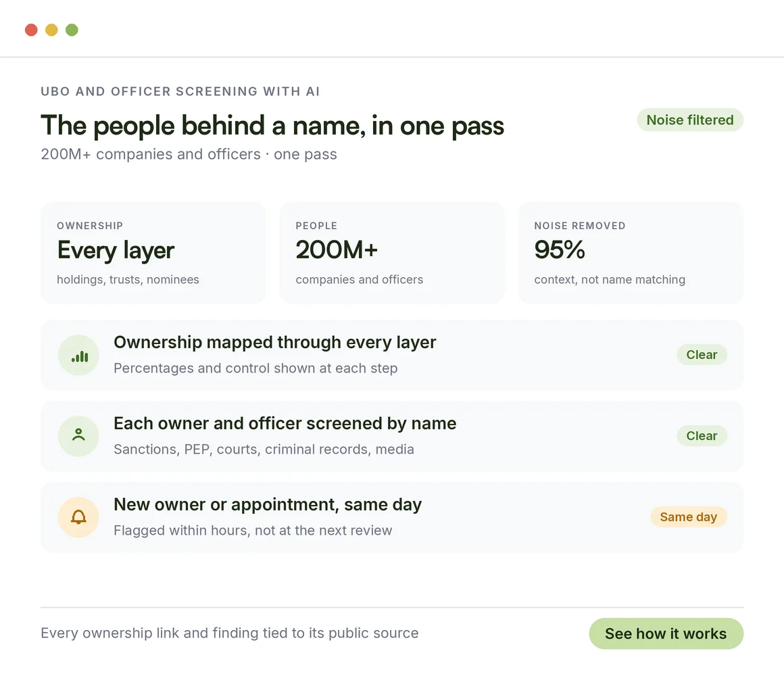Click the red close window dot
Image resolution: width=784 pixels, height=676 pixels.
32,30
